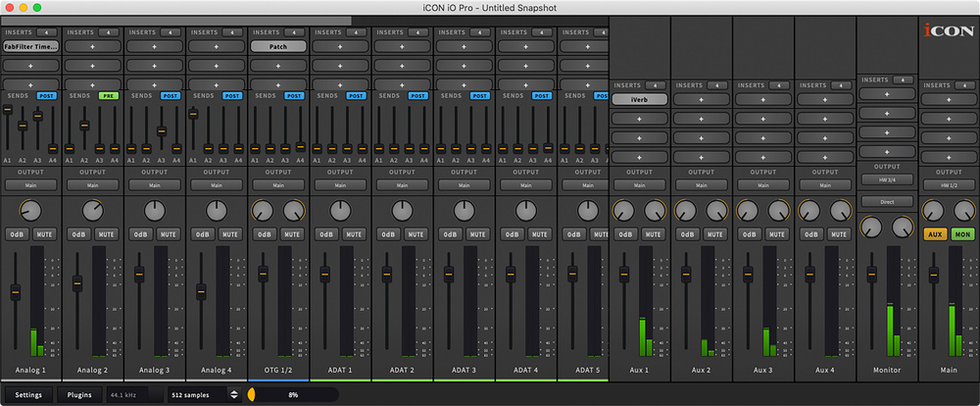Viewport: 980px width, 406px height.
Task: Mute the Aux 1 channel
Action: [652, 234]
